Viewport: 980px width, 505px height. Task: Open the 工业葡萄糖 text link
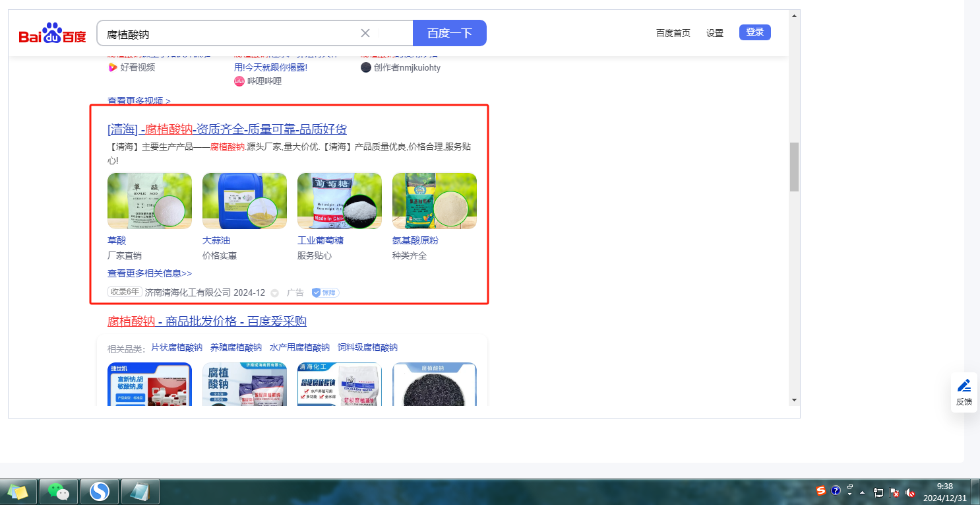tap(321, 240)
